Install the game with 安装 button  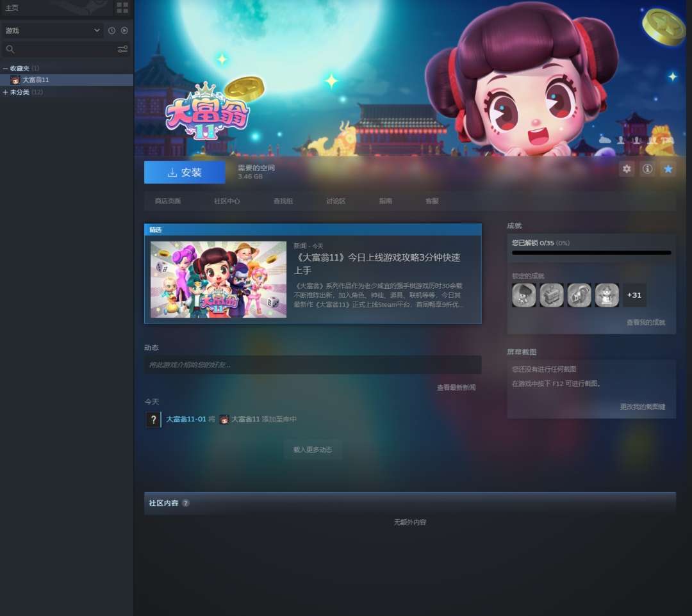[185, 172]
